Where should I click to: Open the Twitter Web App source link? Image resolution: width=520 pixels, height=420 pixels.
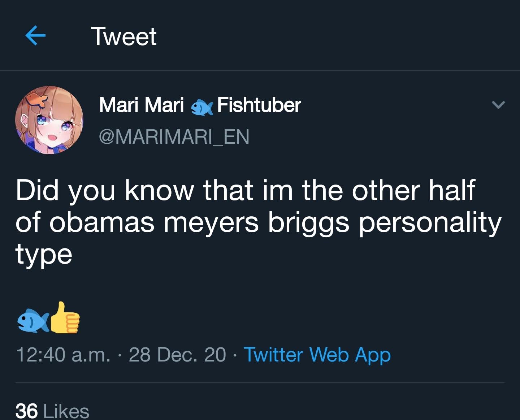[x=317, y=355]
